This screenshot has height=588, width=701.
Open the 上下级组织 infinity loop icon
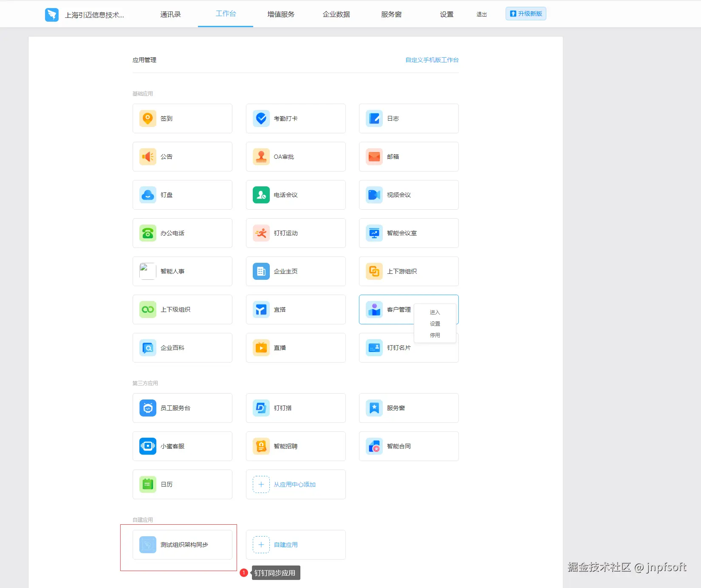tap(148, 309)
